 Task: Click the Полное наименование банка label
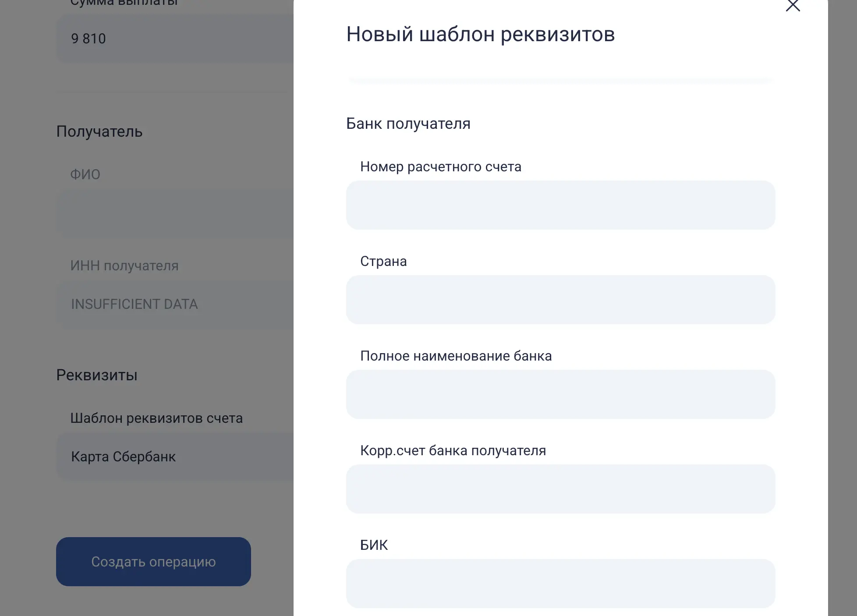[456, 356]
